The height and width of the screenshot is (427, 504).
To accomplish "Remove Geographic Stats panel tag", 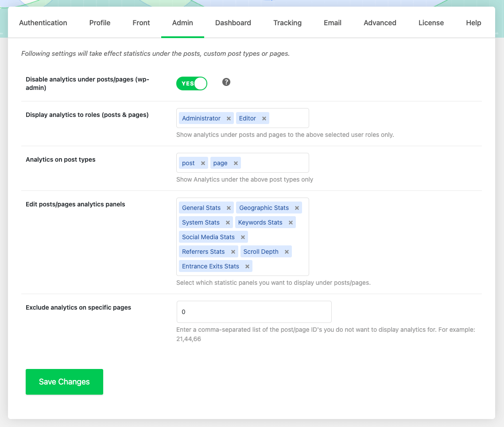I will 297,208.
